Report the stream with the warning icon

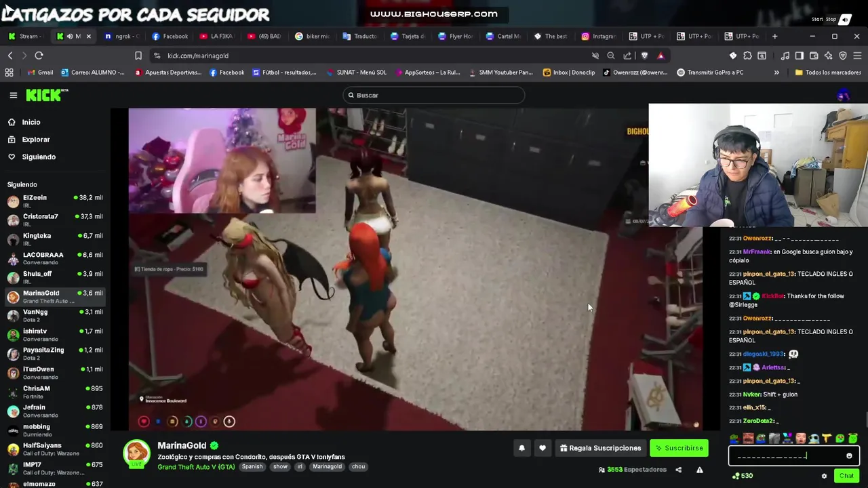click(700, 470)
